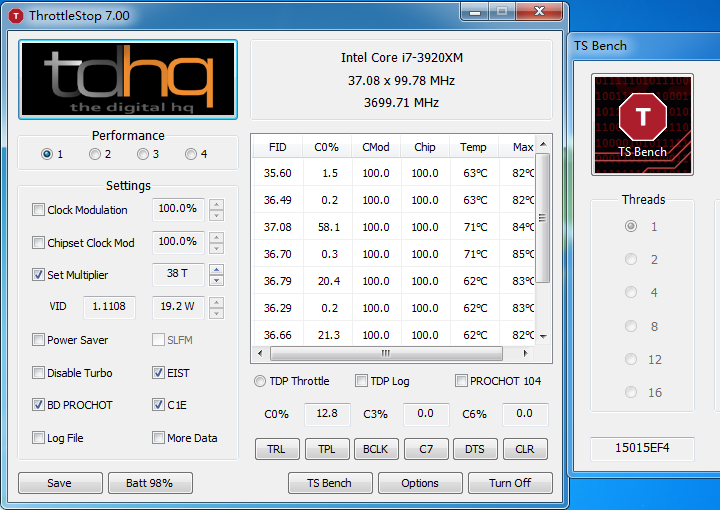Uncheck the BD PROCHOT checkbox
The width and height of the screenshot is (720, 510).
click(x=38, y=405)
